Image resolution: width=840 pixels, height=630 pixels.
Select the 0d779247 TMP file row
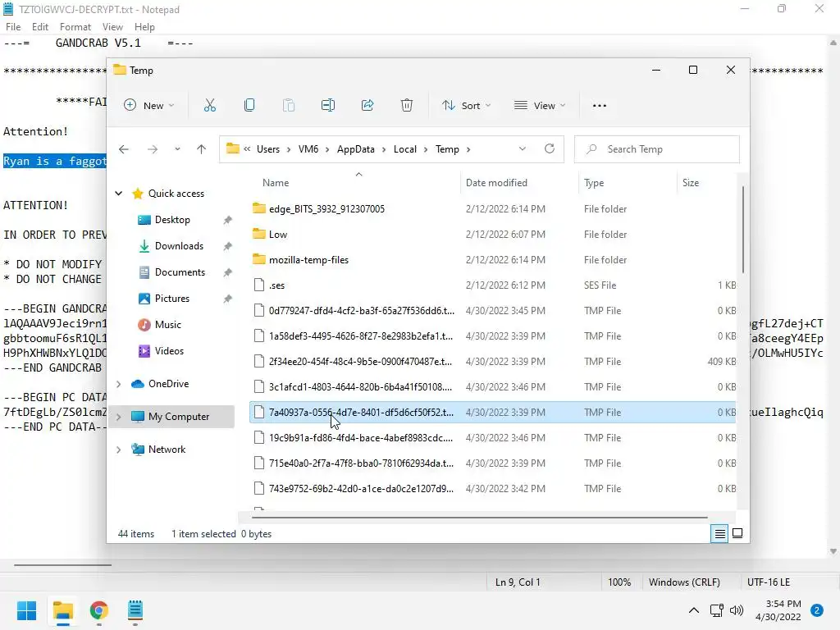point(493,311)
